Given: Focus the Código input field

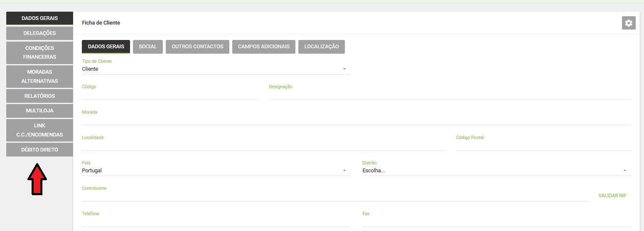Looking at the screenshot, I should tap(170, 95).
